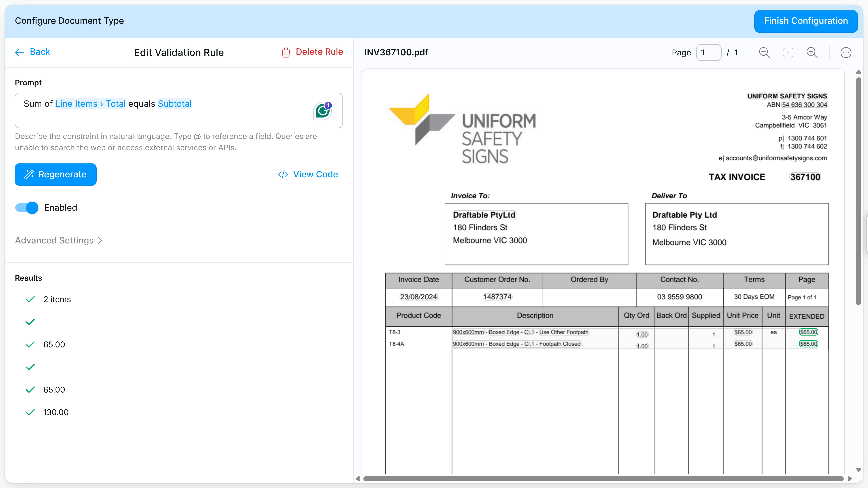Click the back arrow icon
Viewport: 868px width, 488px height.
pyautogui.click(x=19, y=52)
